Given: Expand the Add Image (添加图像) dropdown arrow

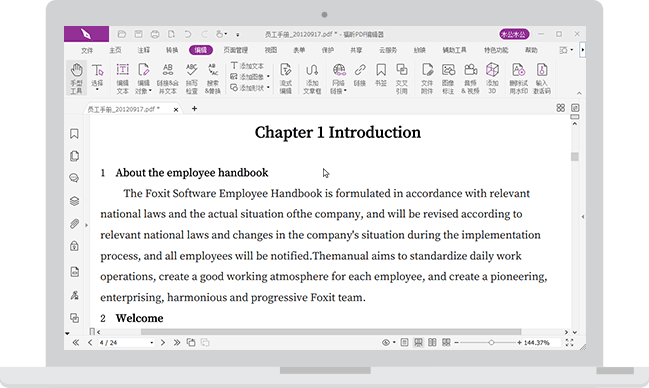Looking at the screenshot, I should (x=268, y=77).
